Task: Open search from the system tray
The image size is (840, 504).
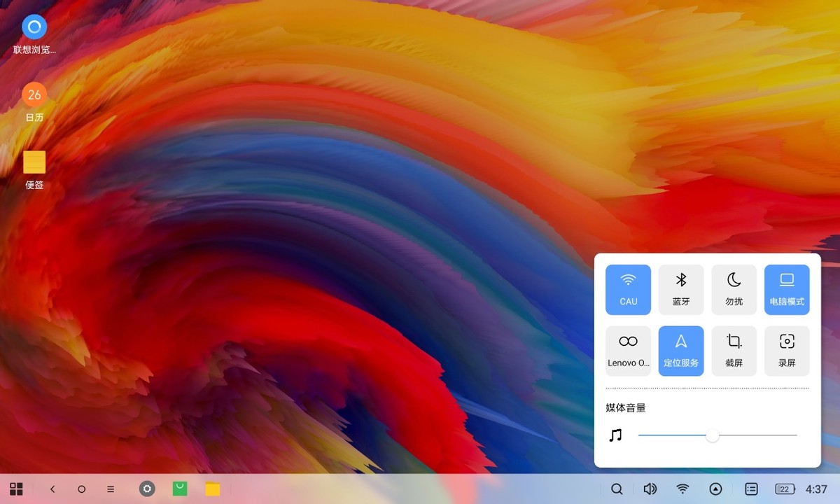Action: [617, 489]
